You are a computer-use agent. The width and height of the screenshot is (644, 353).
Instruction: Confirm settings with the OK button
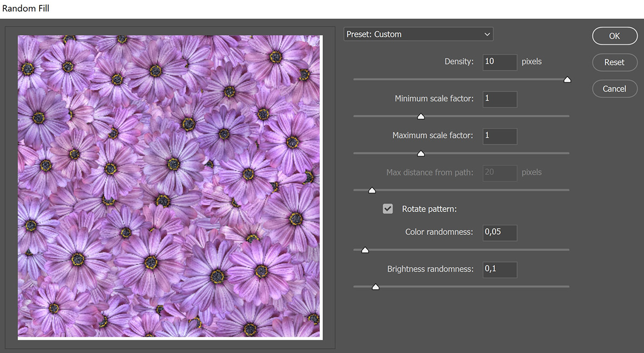(x=614, y=36)
